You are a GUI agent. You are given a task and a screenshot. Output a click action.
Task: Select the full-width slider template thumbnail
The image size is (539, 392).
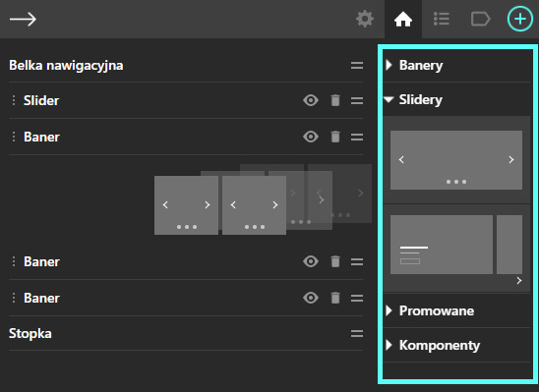point(456,160)
